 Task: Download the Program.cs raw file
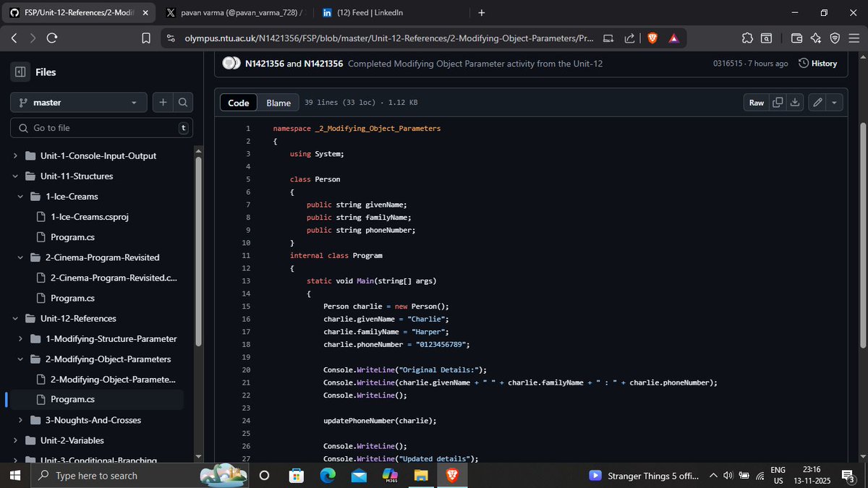click(x=794, y=102)
